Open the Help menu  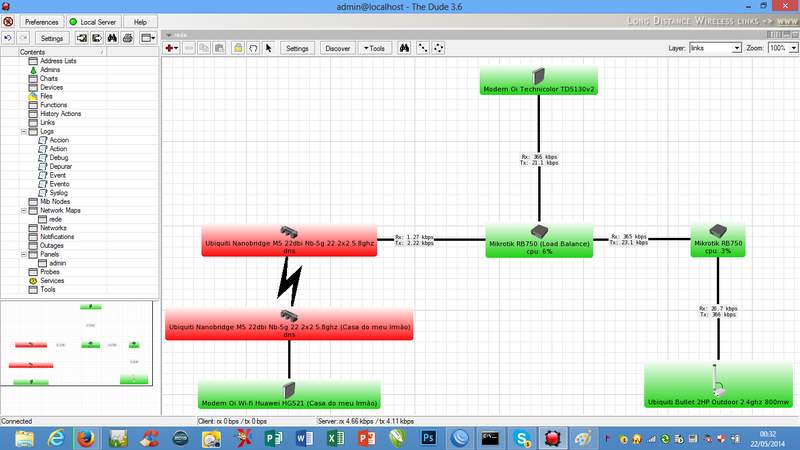(x=140, y=22)
